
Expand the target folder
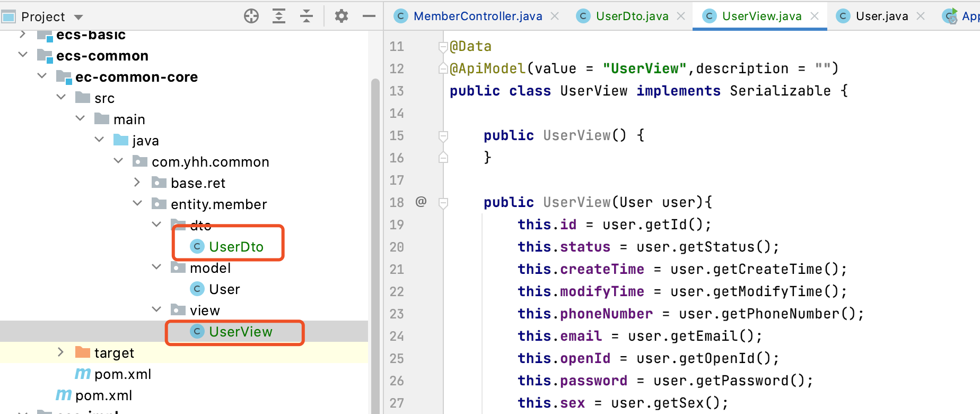pyautogui.click(x=60, y=352)
